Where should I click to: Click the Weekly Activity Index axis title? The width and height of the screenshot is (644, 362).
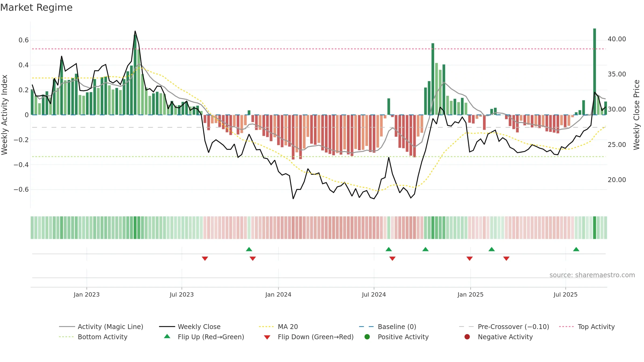coord(4,115)
